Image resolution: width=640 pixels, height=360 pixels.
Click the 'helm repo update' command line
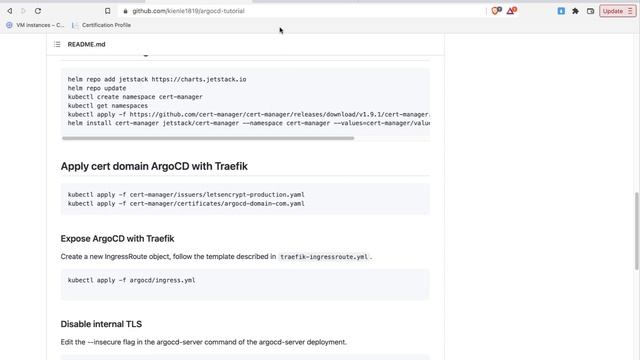point(97,88)
